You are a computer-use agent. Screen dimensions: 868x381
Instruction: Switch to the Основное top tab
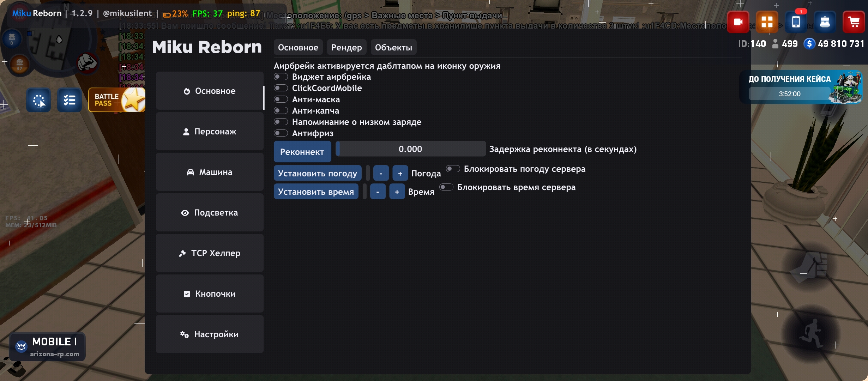coord(298,47)
